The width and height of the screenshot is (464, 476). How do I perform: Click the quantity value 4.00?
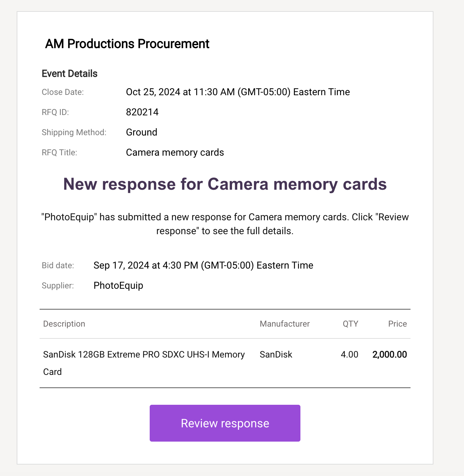[x=349, y=354]
